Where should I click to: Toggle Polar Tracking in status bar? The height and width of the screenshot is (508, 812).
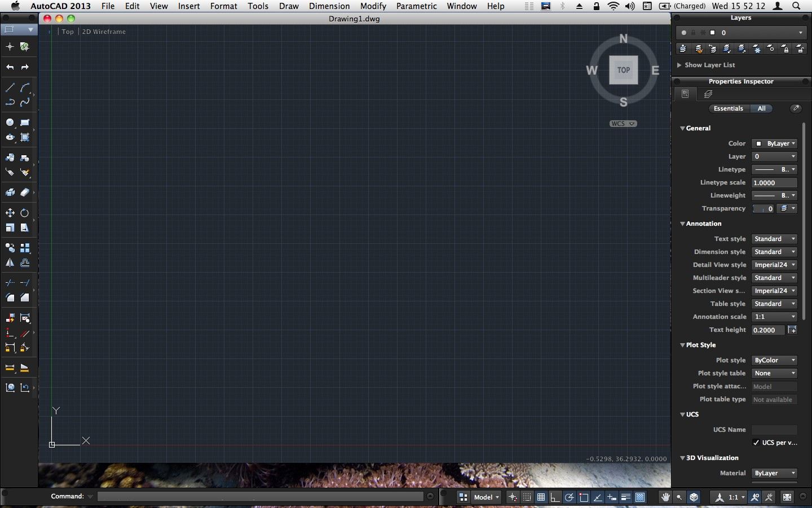click(x=569, y=497)
